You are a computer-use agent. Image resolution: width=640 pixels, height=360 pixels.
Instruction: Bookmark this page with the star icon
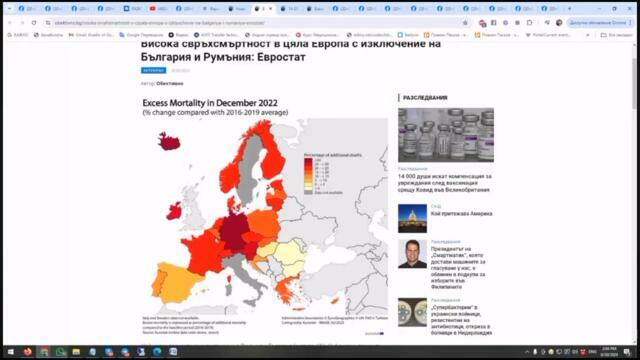click(465, 23)
